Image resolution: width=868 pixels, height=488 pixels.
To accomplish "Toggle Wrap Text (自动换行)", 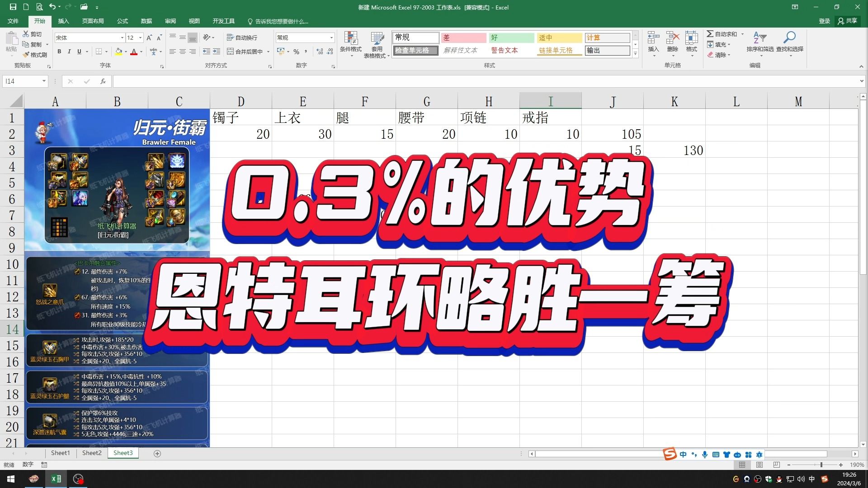I will click(242, 38).
